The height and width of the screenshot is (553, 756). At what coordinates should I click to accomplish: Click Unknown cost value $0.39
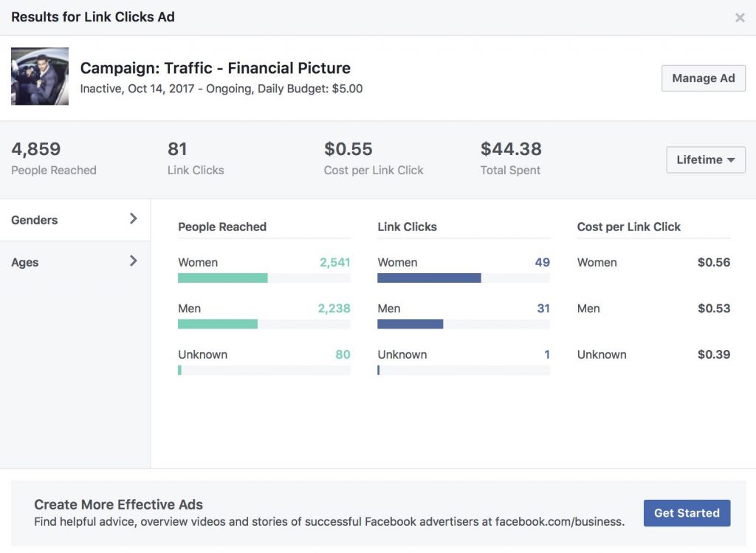pos(714,354)
